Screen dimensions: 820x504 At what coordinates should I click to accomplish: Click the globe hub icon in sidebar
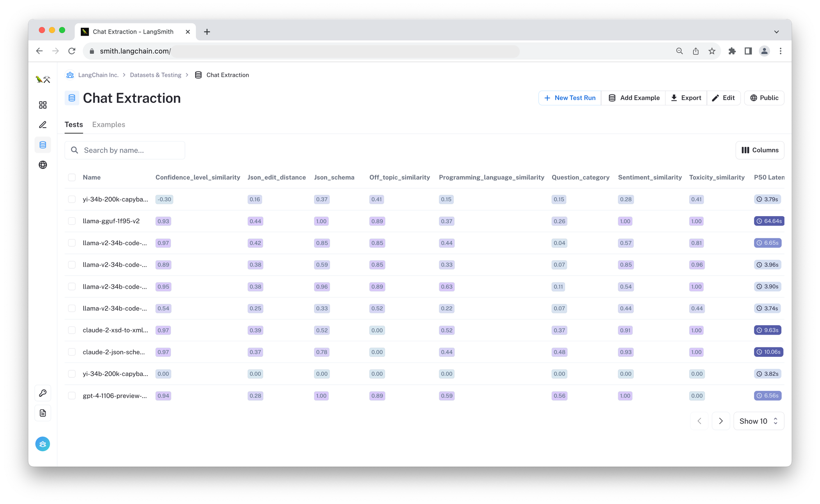pos(43,165)
